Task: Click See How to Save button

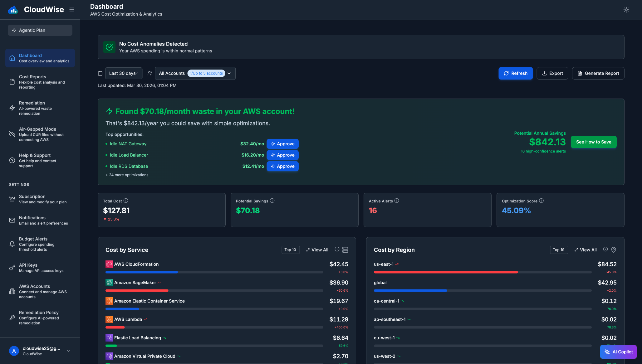Action: [594, 142]
